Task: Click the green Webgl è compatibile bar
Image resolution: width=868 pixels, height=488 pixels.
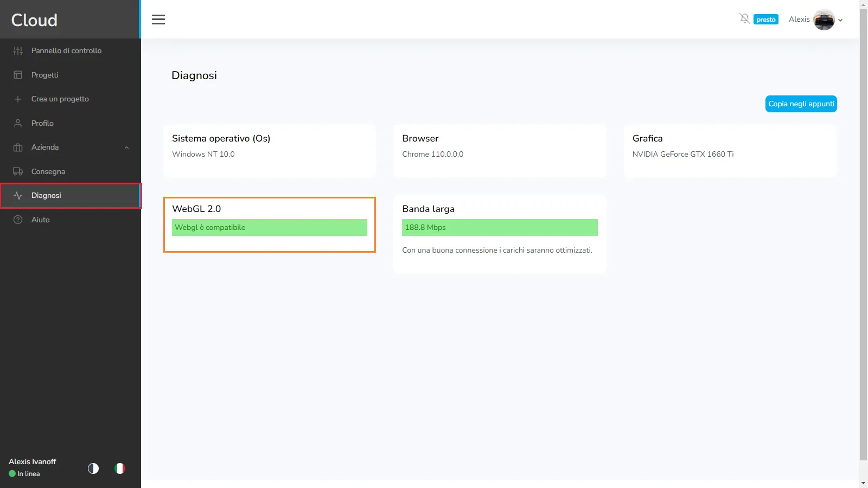Action: point(270,227)
